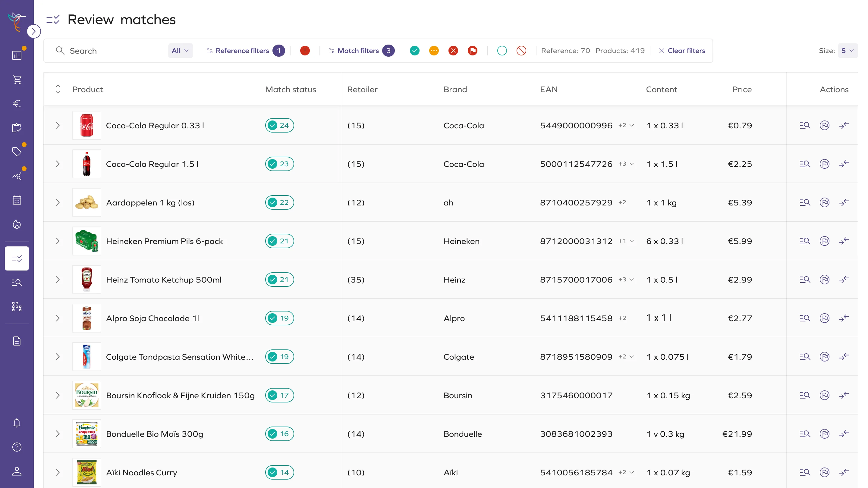Toggle the red flagged match filter

point(473,51)
